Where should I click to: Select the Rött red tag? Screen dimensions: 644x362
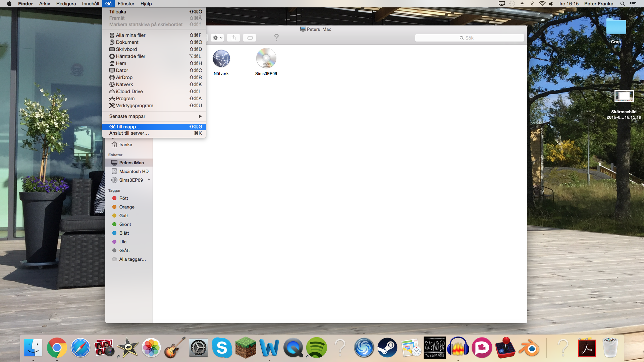point(123,198)
